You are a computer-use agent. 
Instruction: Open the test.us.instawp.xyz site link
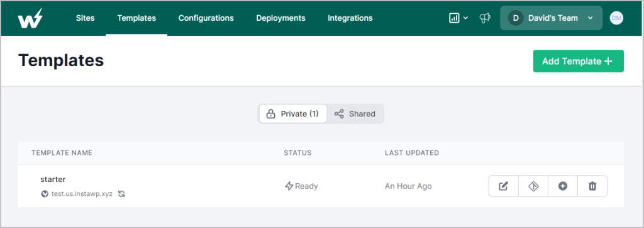(82, 193)
